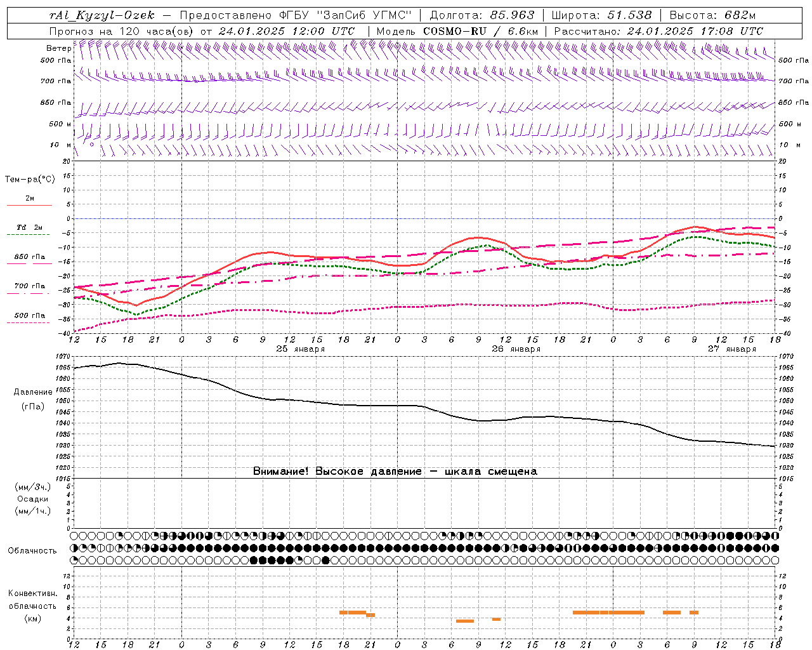812x650 pixels.
Task: Click the line sample beneath the 2м legend label
Action: [29, 206]
